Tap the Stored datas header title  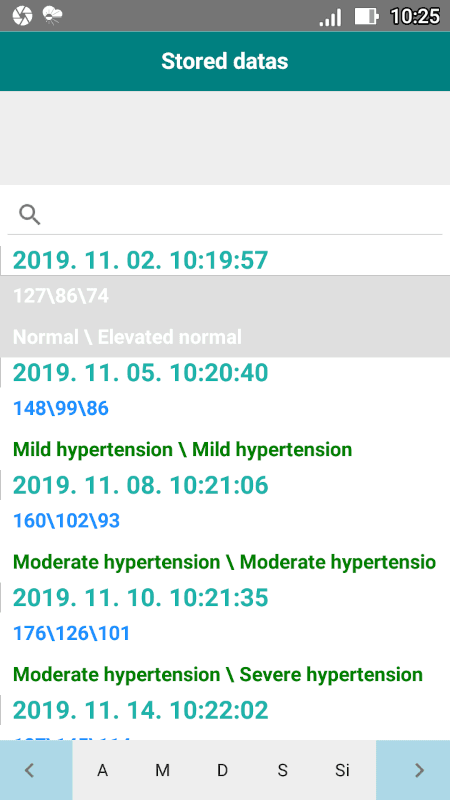click(225, 61)
